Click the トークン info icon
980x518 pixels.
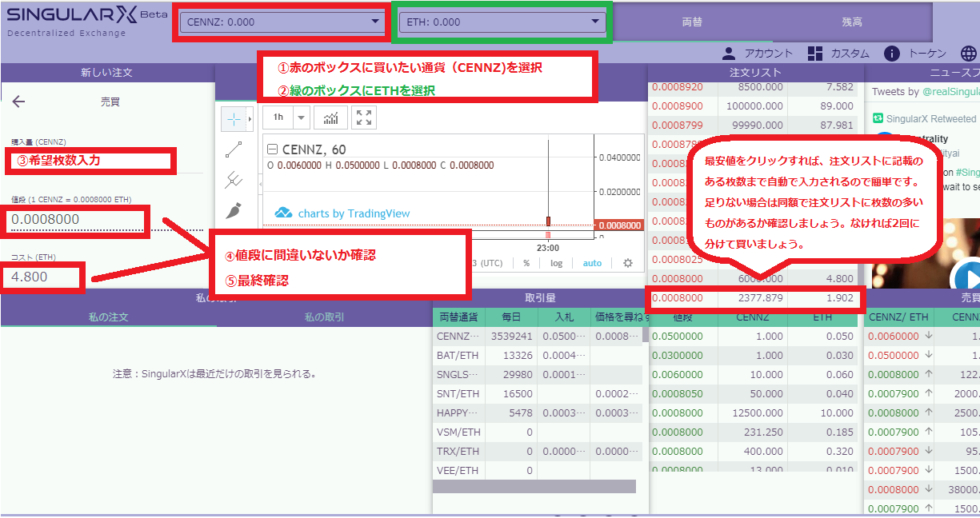tap(892, 54)
